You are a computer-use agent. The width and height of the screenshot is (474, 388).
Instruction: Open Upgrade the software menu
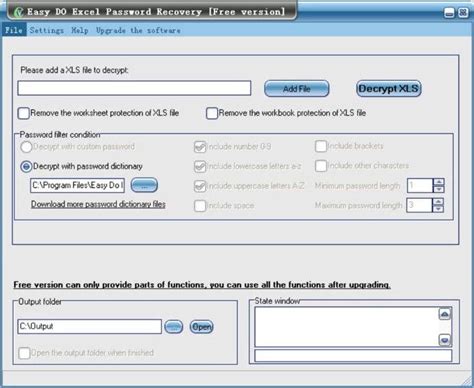coord(138,30)
